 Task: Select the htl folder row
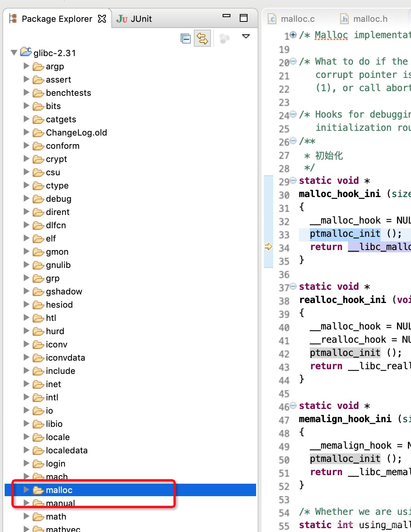point(130,318)
